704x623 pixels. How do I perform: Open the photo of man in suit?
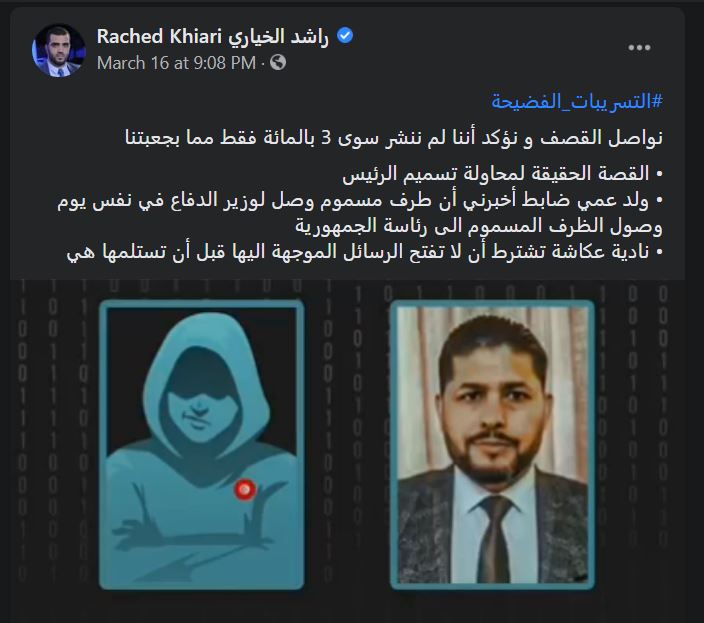(x=493, y=444)
